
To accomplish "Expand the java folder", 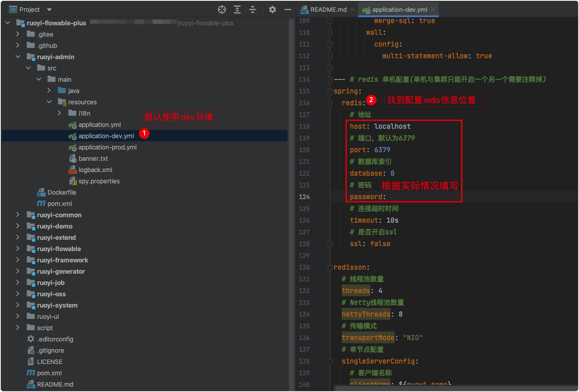I will coord(49,91).
